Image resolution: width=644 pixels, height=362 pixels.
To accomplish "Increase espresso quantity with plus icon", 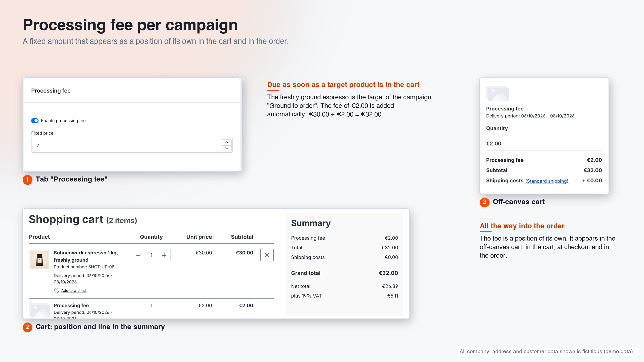I will pyautogui.click(x=164, y=255).
